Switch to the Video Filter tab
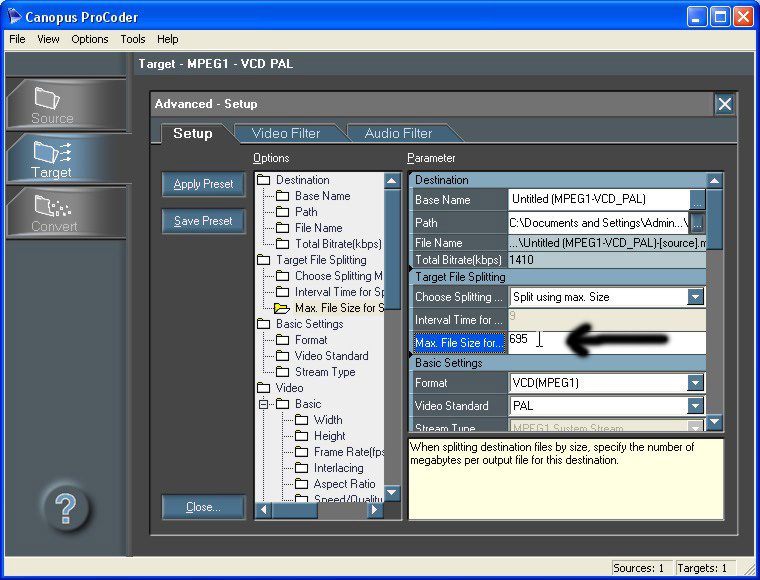 [286, 133]
